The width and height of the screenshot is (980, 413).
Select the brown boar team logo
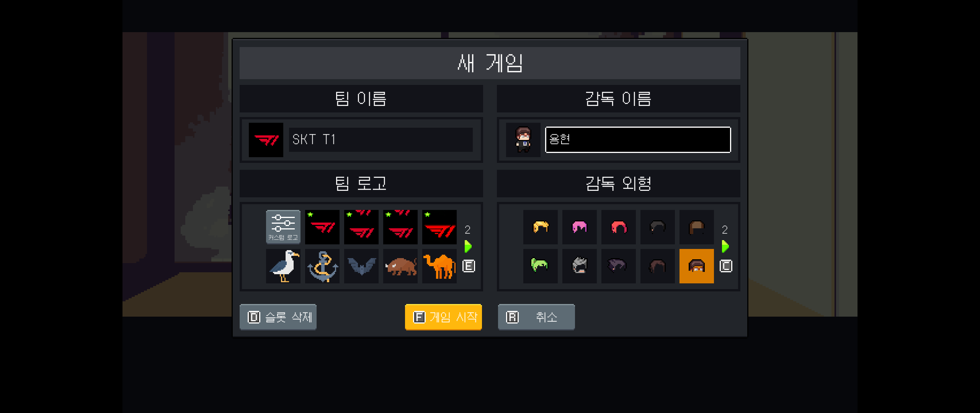(x=400, y=266)
